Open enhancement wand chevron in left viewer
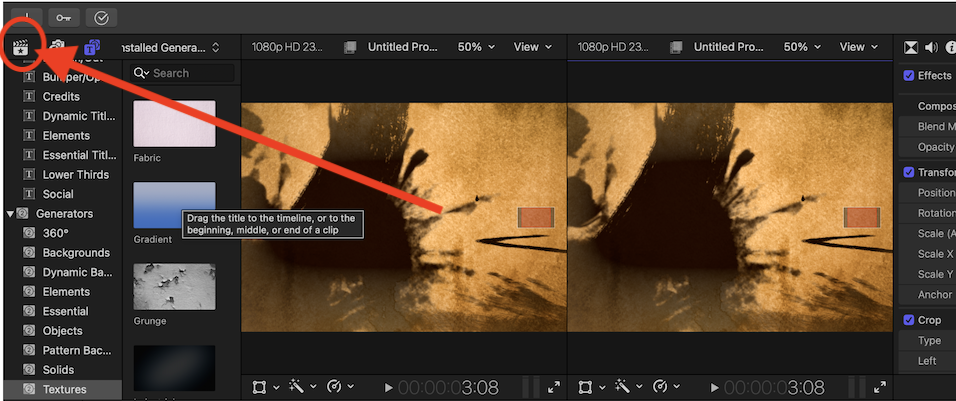 [313, 387]
